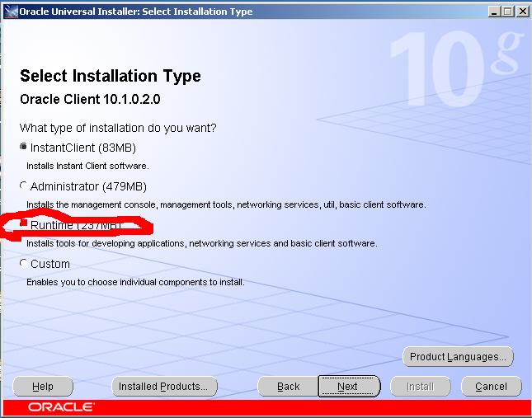Open the Installed Products list
The height and width of the screenshot is (418, 532).
coord(164,386)
